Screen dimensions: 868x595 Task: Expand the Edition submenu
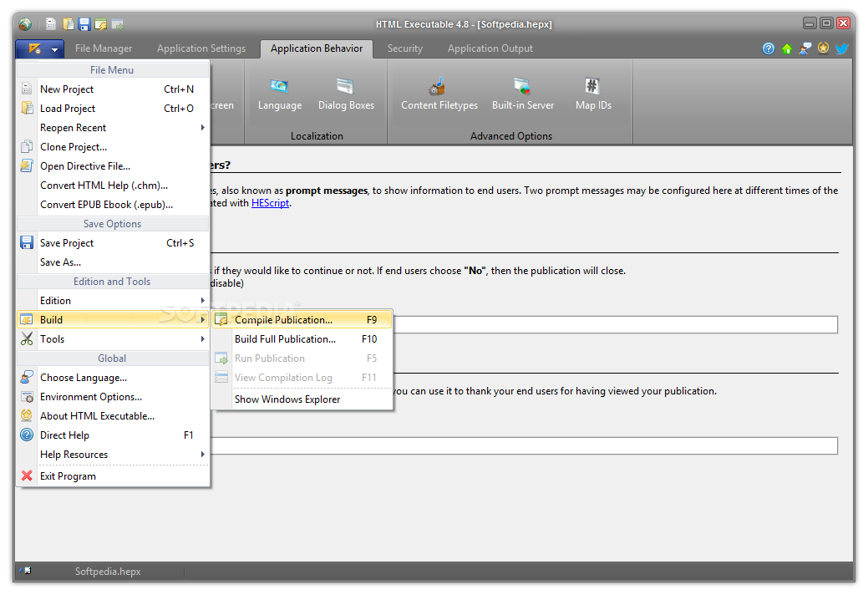113,301
